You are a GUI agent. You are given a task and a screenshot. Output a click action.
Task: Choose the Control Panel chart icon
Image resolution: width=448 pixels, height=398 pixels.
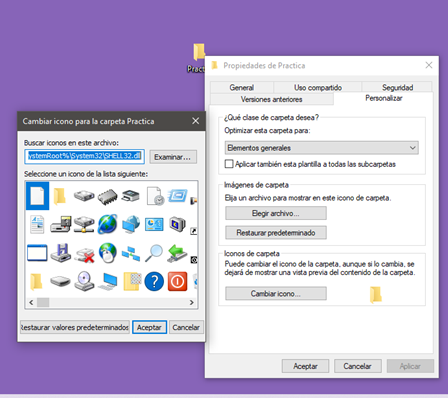(154, 224)
